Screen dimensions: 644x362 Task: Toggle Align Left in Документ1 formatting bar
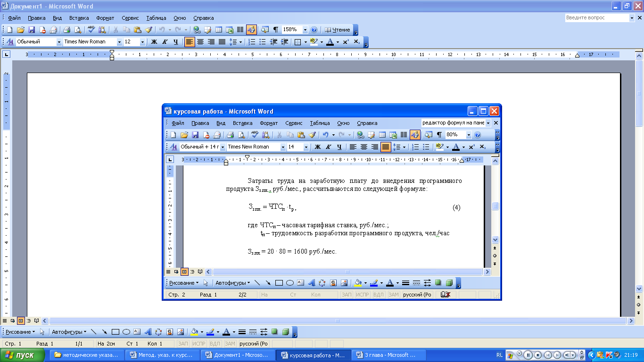point(190,42)
